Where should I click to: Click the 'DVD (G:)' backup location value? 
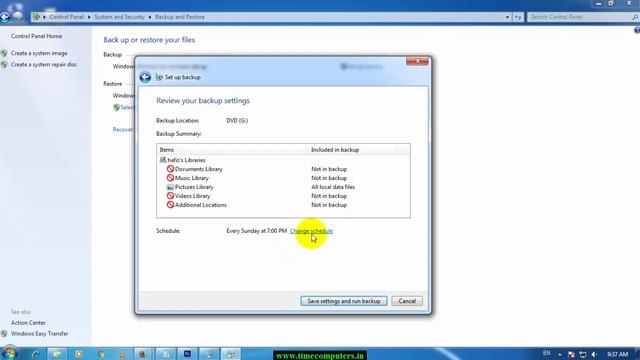pyautogui.click(x=237, y=120)
